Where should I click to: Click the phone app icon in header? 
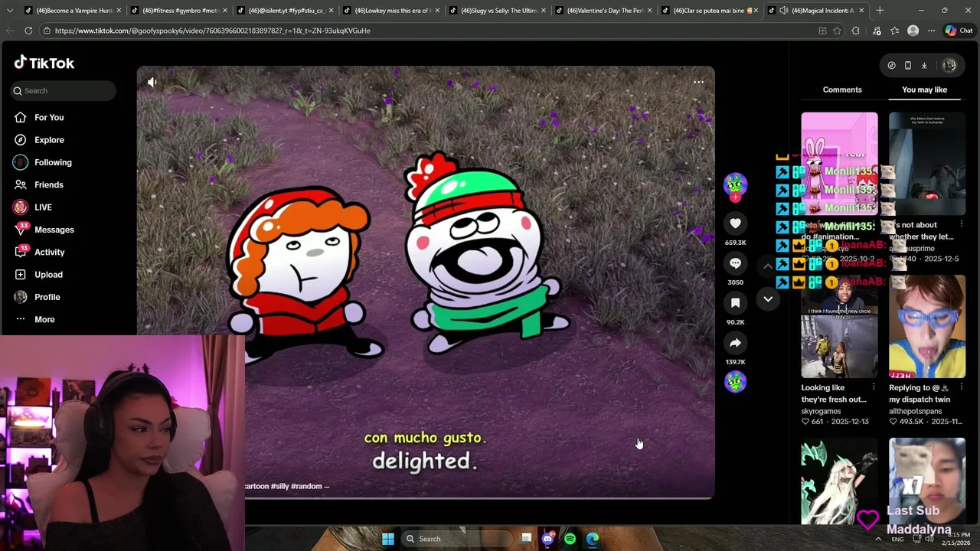908,65
